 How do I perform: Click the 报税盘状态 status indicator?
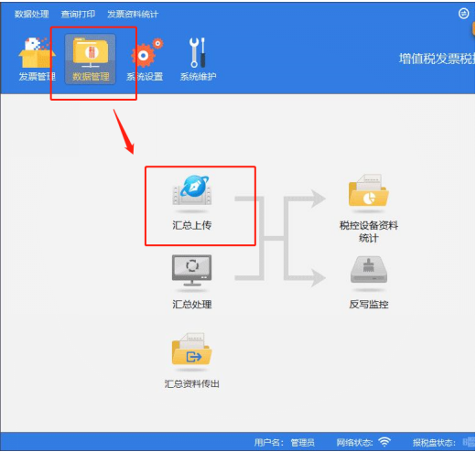click(x=469, y=442)
